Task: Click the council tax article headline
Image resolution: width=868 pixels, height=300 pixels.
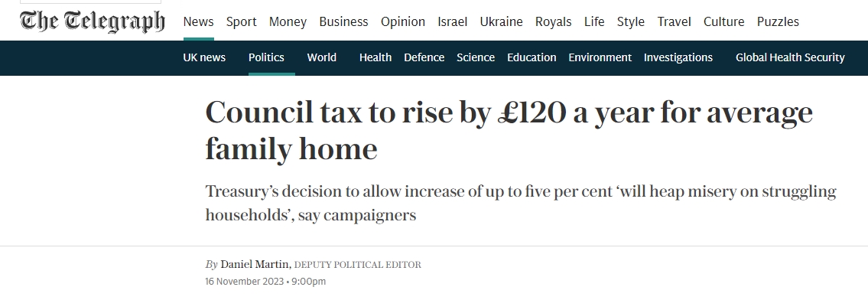Action: coord(509,130)
